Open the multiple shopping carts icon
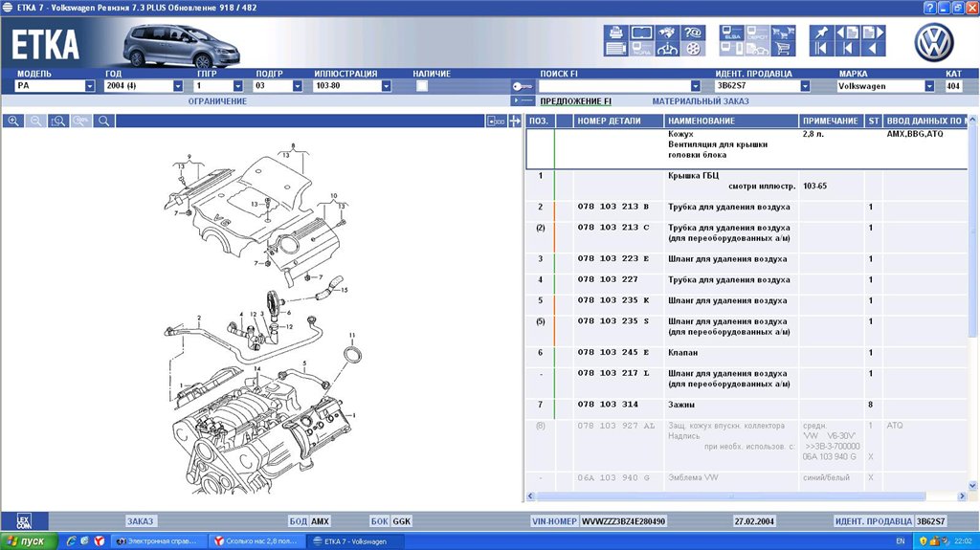980x550 pixels. pyautogui.click(x=783, y=33)
